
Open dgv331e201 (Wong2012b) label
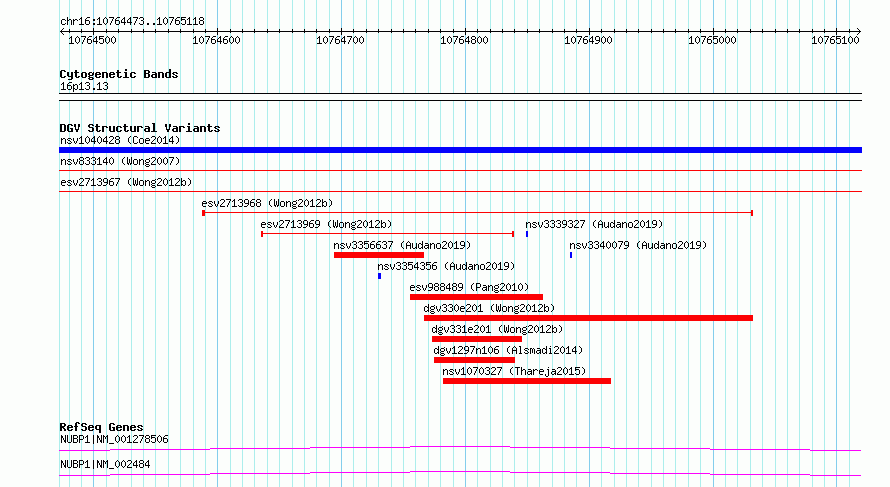click(497, 329)
